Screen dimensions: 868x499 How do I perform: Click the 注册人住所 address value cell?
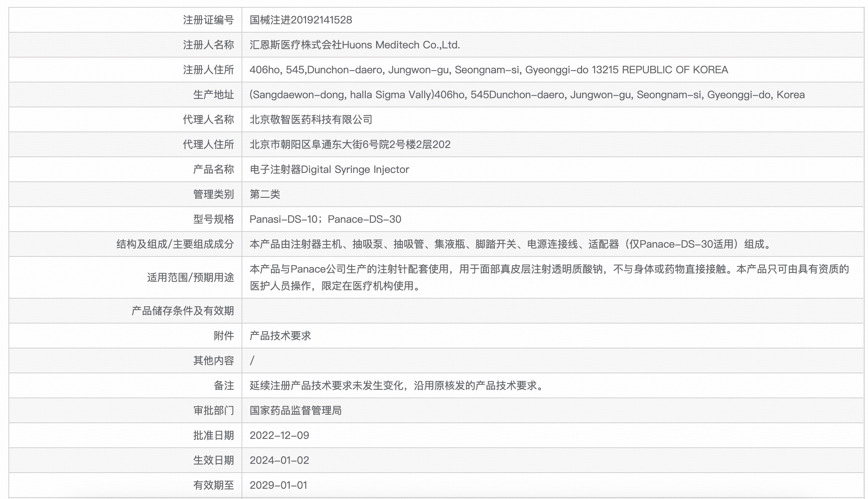pyautogui.click(x=488, y=70)
